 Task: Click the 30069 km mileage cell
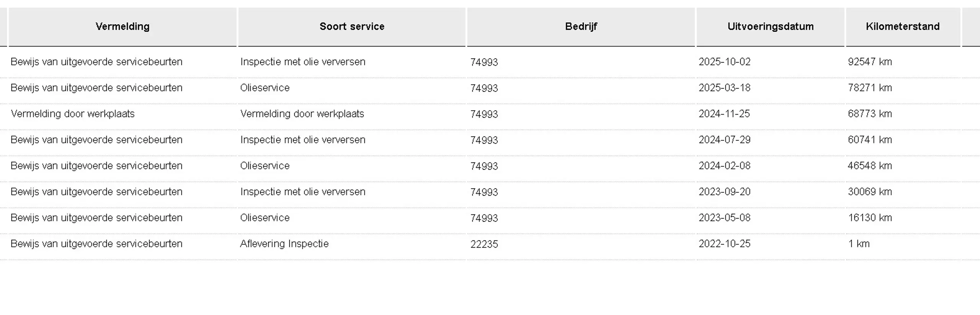pyautogui.click(x=870, y=192)
